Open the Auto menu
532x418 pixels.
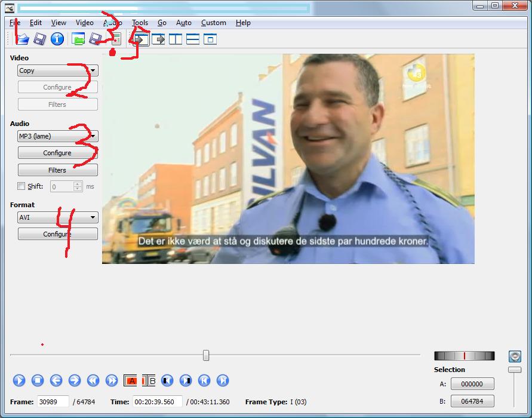pyautogui.click(x=183, y=23)
